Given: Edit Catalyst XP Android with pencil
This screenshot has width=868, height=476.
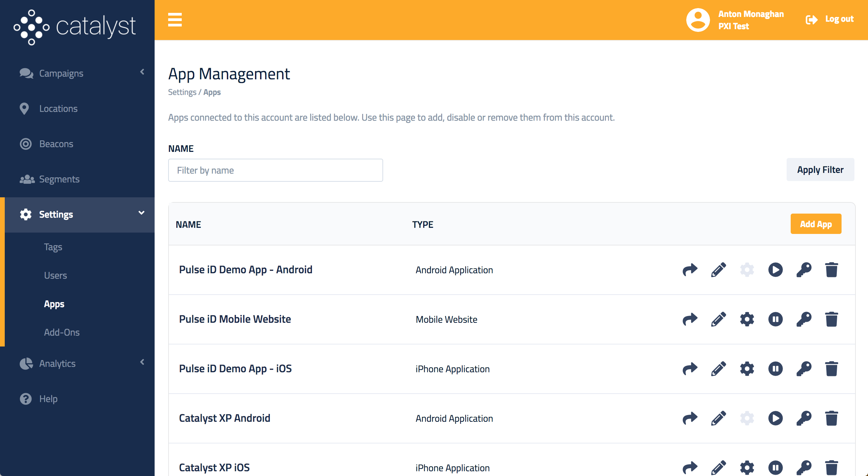Looking at the screenshot, I should (x=718, y=418).
